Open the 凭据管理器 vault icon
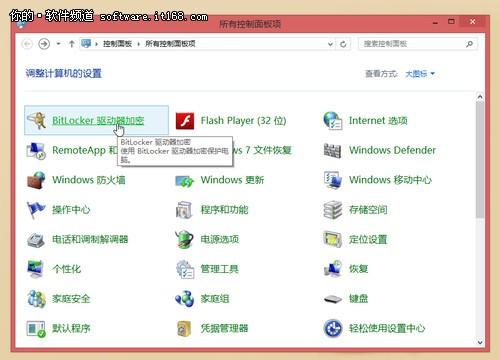Screen dimensions: 500x360 pyautogui.click(x=184, y=329)
